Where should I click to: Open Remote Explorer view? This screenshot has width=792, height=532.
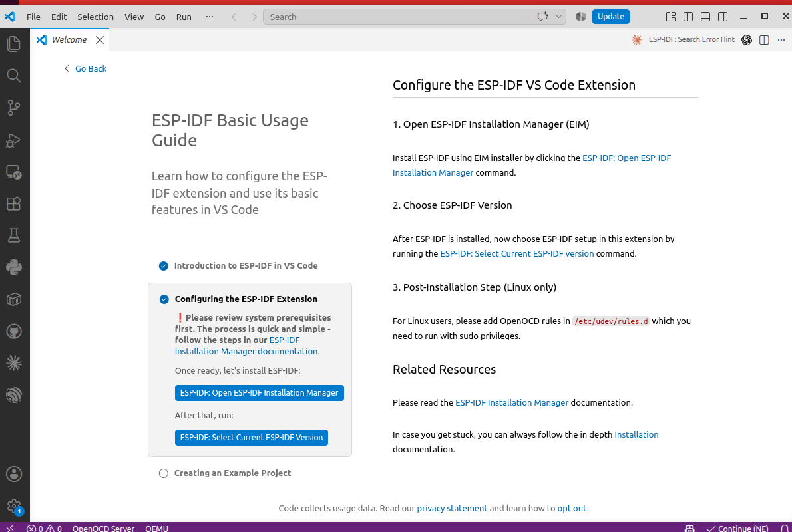pyautogui.click(x=13, y=172)
